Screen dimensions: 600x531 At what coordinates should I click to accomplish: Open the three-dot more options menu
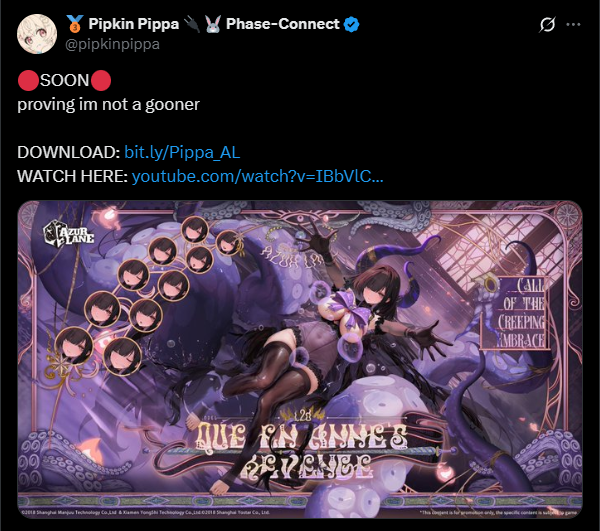pyautogui.click(x=573, y=24)
